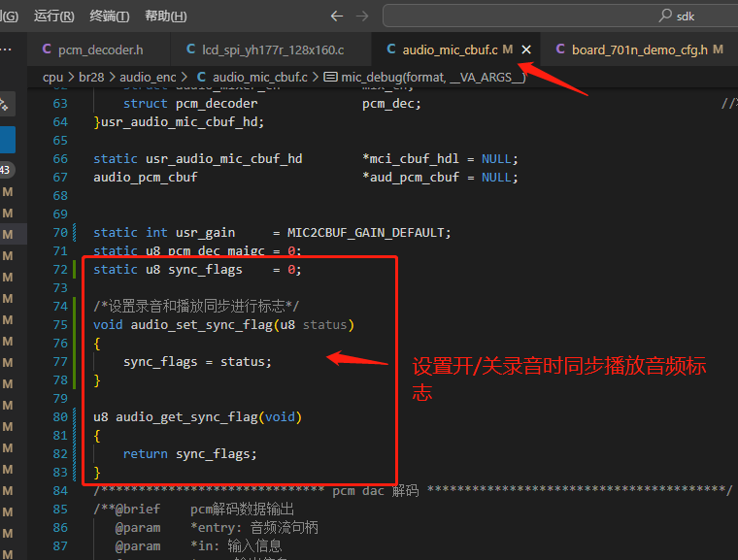Click the sidebar more actions ellipsis
The width and height of the screenshot is (738, 560).
pyautogui.click(x=6, y=49)
